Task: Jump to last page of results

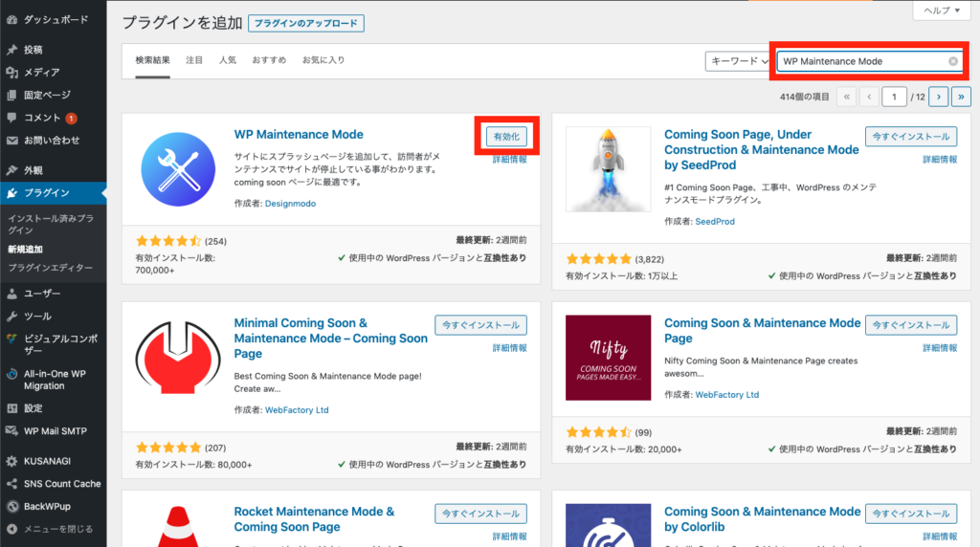Action: pyautogui.click(x=961, y=97)
